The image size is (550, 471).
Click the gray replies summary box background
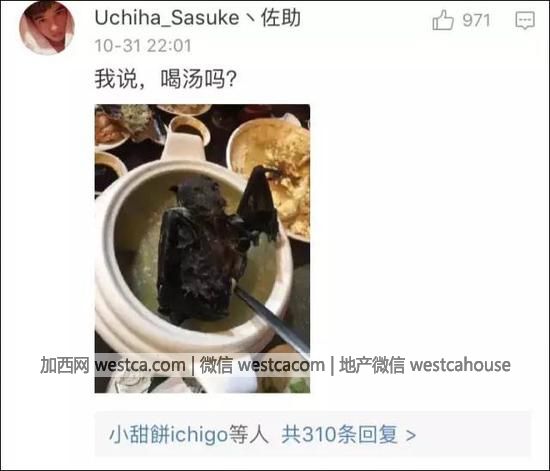point(313,434)
